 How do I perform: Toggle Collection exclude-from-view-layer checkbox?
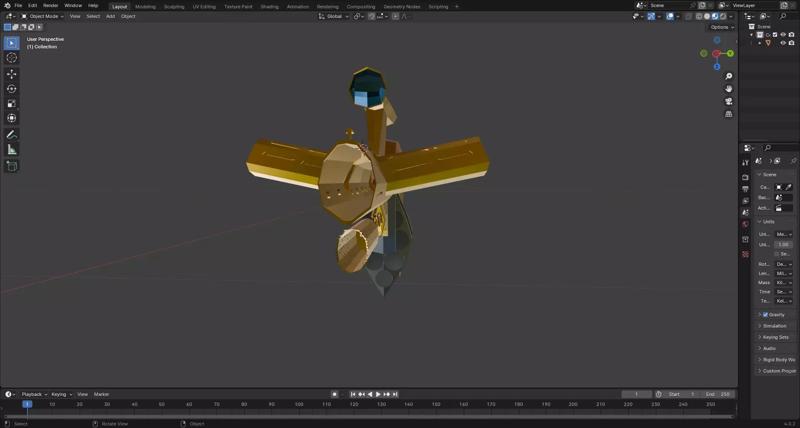pos(775,35)
